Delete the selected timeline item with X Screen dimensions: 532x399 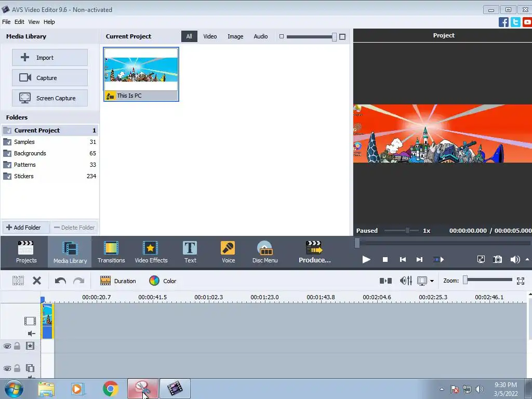(x=37, y=281)
